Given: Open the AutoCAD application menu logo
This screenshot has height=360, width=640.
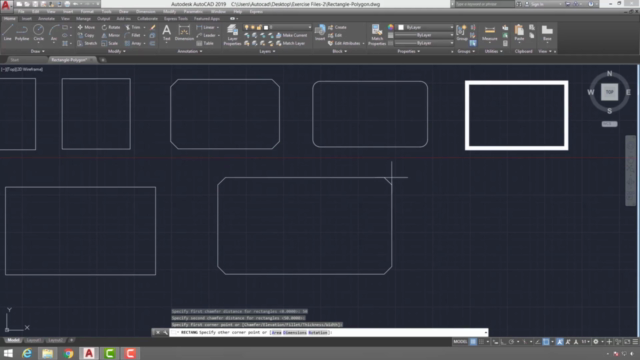Looking at the screenshot, I should (x=6, y=5).
